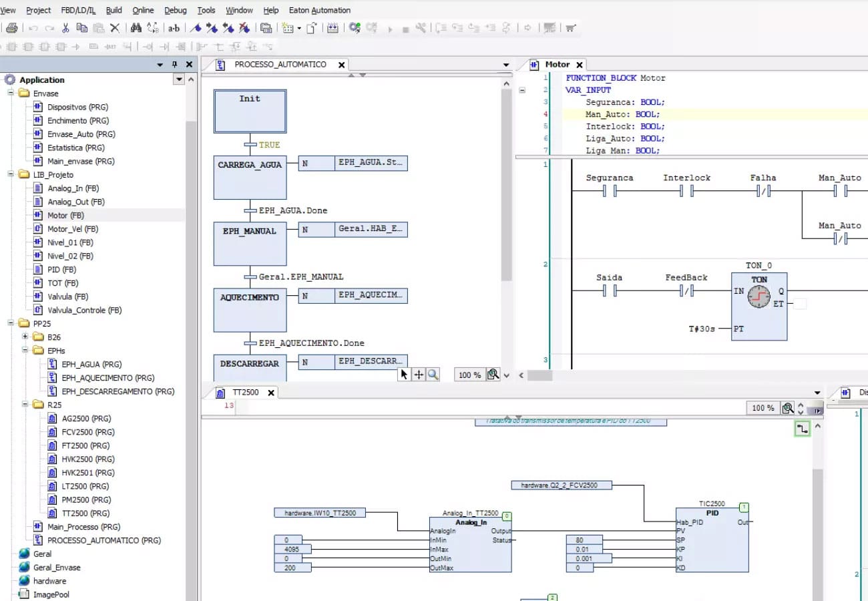Screen dimensions: 868x601
Task: Expand the B26 folder
Action: click(x=25, y=337)
